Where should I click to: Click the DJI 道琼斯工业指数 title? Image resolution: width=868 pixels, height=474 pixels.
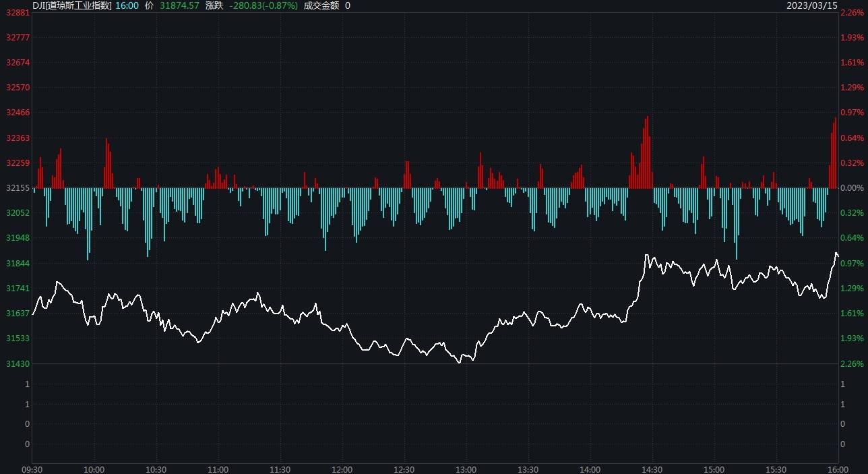(x=71, y=5)
